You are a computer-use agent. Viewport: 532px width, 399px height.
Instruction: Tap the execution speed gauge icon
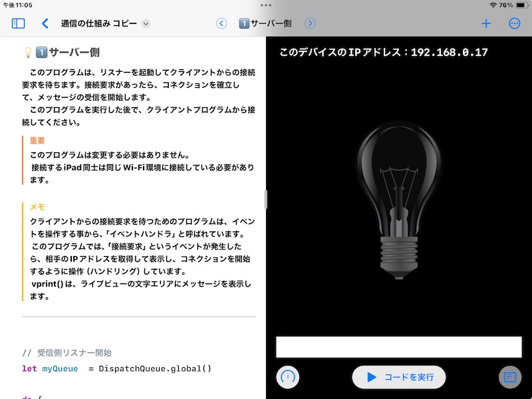click(287, 377)
